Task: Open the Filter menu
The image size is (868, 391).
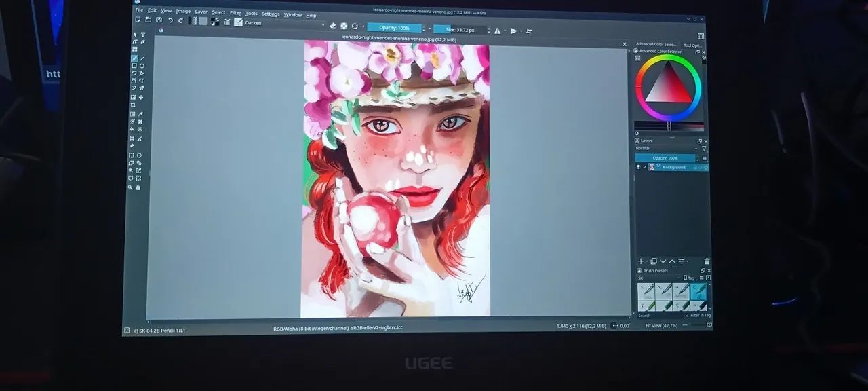Action: click(235, 12)
